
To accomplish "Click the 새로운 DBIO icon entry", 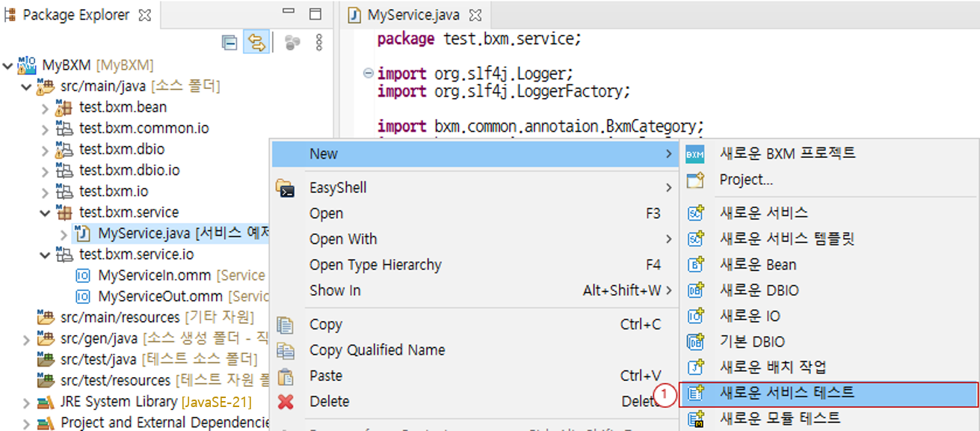I will click(x=695, y=290).
